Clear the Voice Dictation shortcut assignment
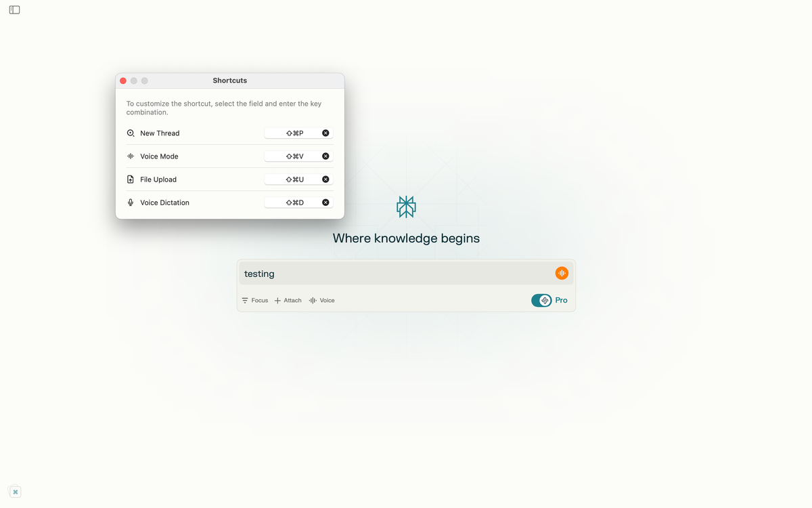812x508 pixels. (x=325, y=202)
